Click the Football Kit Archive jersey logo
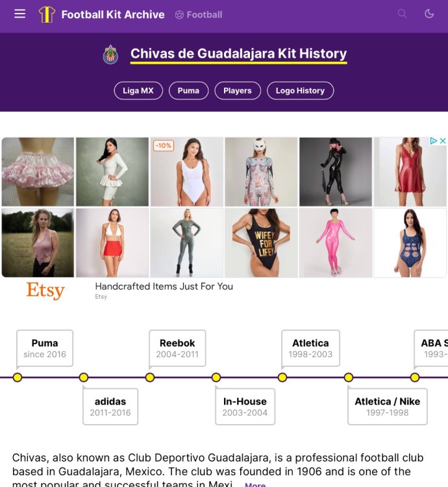The image size is (448, 487). (47, 14)
